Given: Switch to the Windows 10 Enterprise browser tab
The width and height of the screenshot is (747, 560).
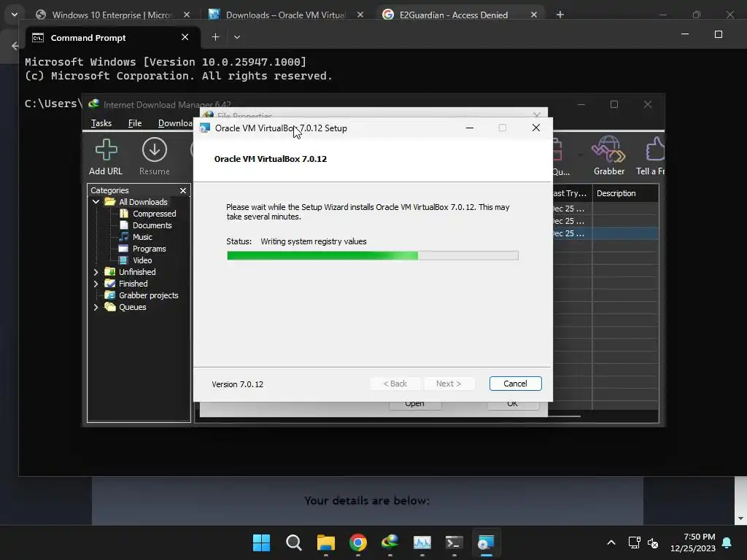Looking at the screenshot, I should coord(111,15).
